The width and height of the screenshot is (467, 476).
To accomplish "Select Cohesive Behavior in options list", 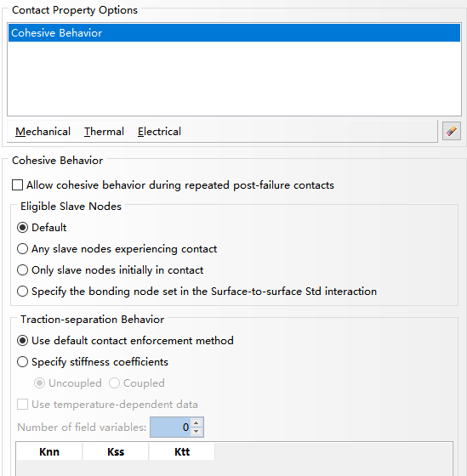I will [x=234, y=33].
